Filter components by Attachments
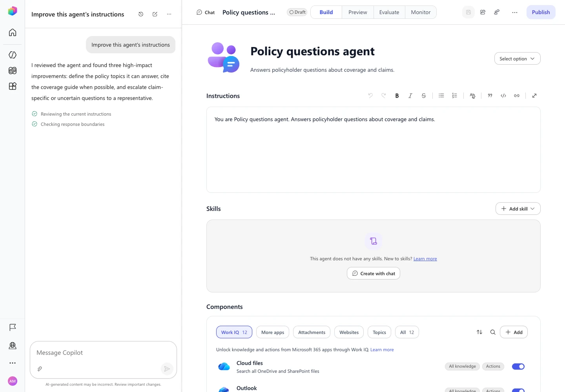 coord(312,332)
